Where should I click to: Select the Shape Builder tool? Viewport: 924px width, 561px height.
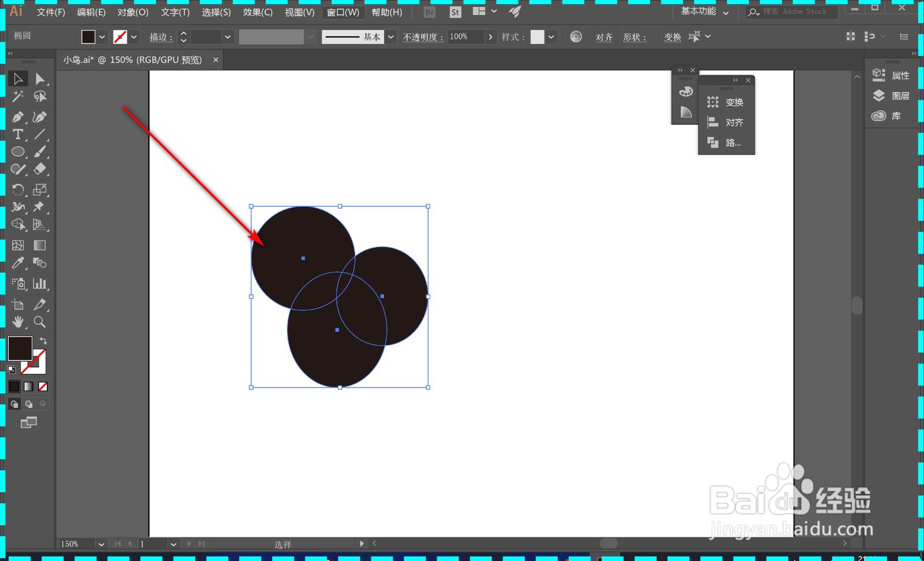18,225
